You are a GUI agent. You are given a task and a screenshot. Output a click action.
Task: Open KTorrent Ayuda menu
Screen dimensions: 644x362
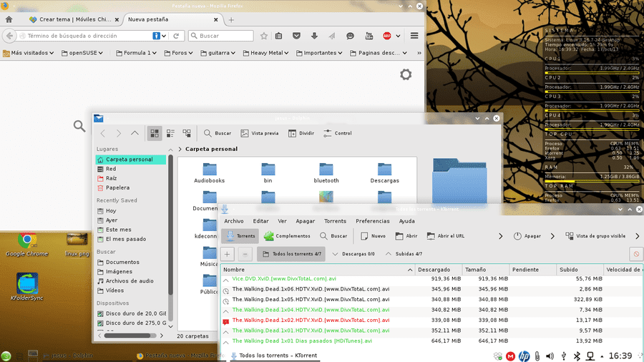(x=406, y=221)
